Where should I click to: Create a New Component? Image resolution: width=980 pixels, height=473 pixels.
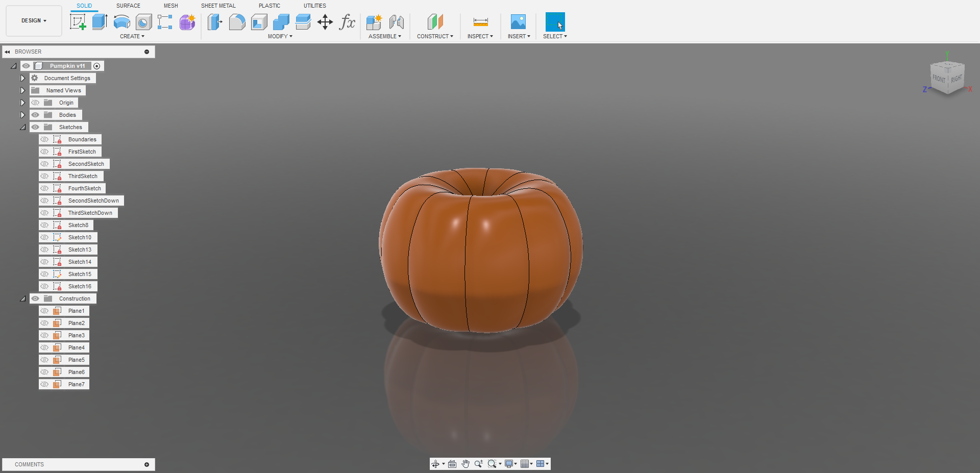374,22
